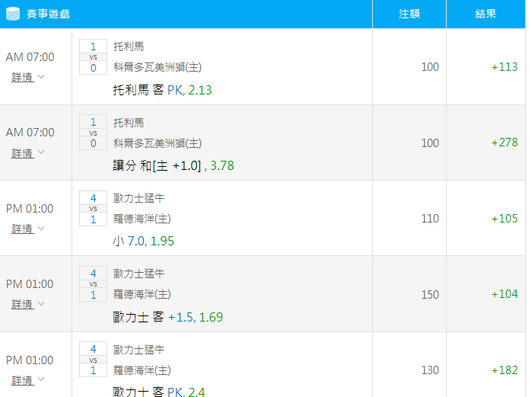
Task: Expand 詳情 for second AM 07:00 bet
Action: tap(22, 153)
